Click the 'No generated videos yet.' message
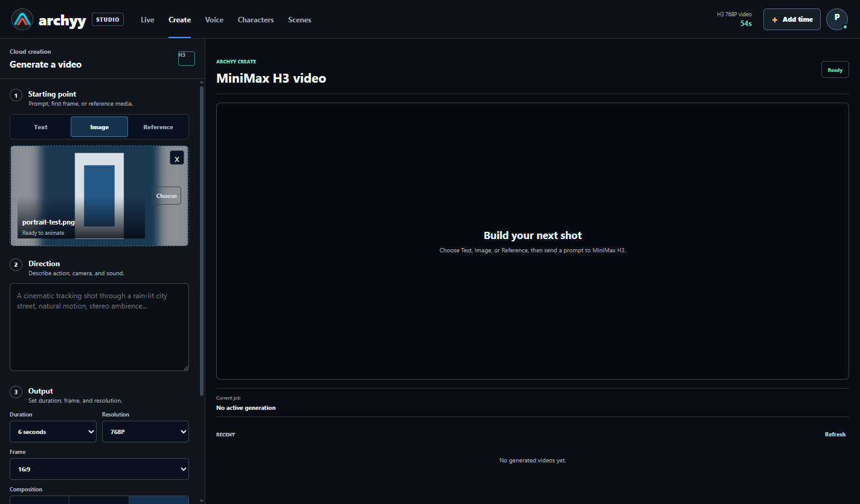860x504 pixels. (533, 461)
